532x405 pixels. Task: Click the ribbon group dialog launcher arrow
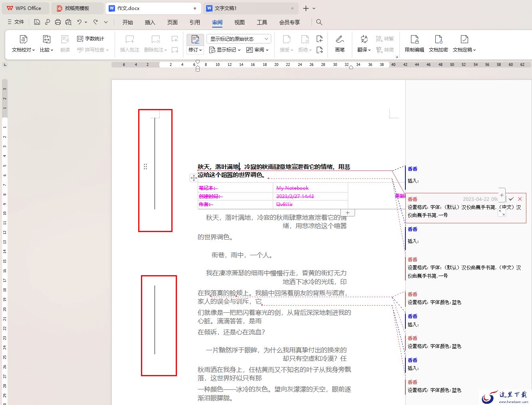coord(397,57)
